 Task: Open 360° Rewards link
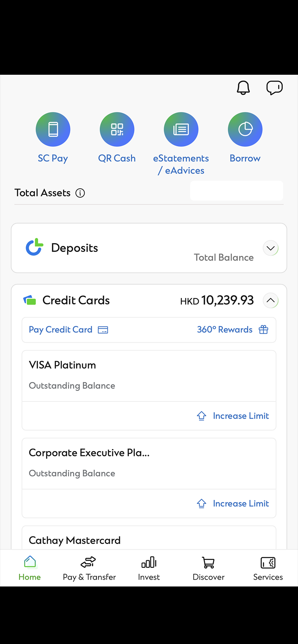click(225, 330)
